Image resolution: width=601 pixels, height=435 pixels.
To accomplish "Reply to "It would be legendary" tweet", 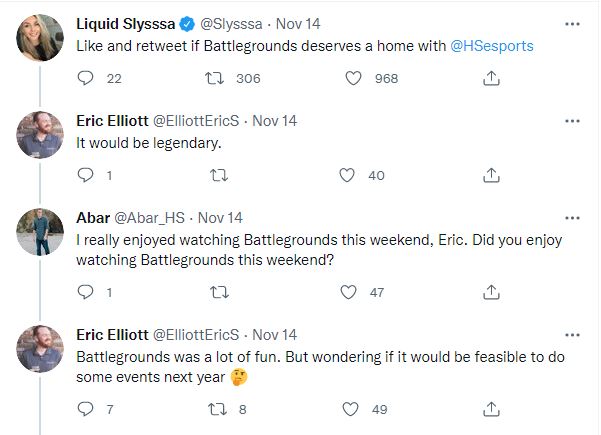I will tap(85, 175).
